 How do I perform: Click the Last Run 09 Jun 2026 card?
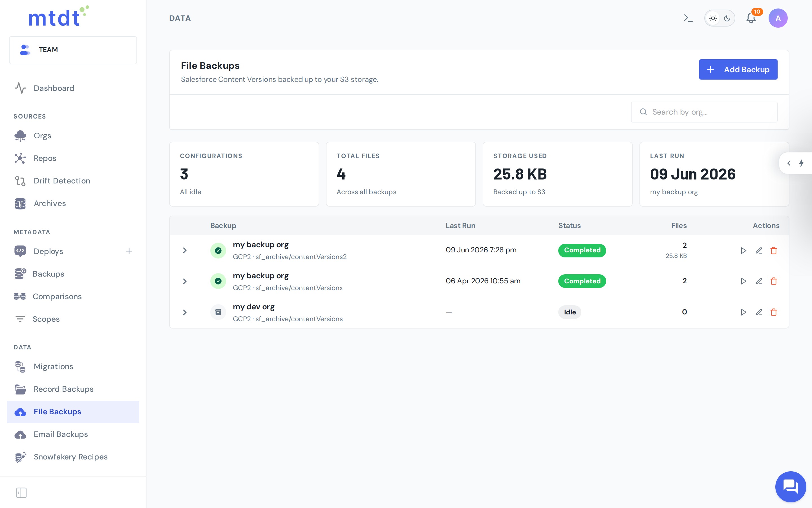(714, 174)
